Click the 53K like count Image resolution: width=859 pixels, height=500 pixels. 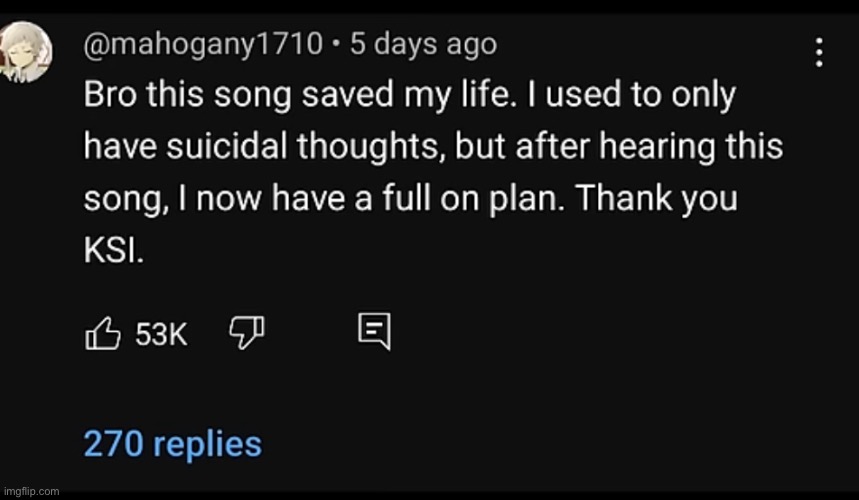click(x=161, y=335)
